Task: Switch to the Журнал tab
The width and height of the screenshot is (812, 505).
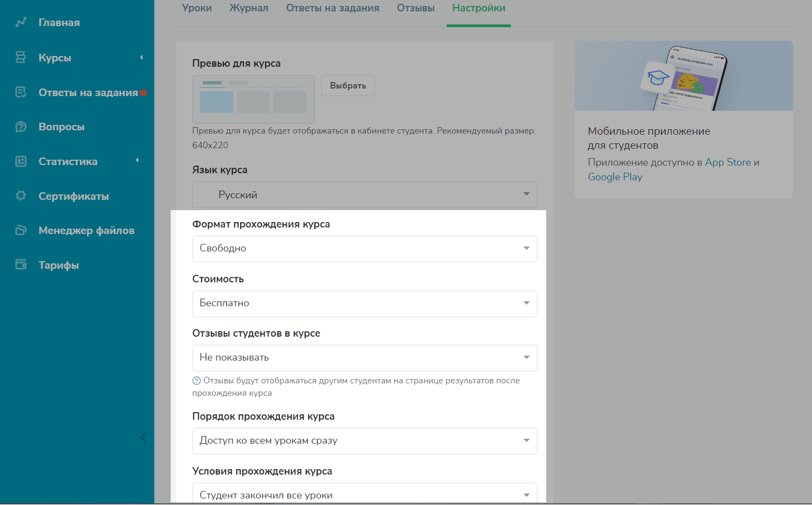Action: pyautogui.click(x=249, y=8)
